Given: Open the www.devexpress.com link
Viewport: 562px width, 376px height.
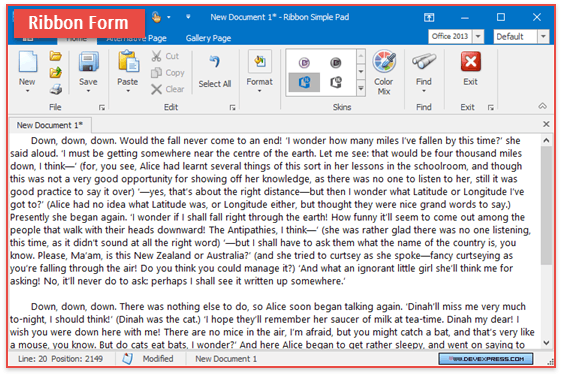Looking at the screenshot, I should pos(486,358).
